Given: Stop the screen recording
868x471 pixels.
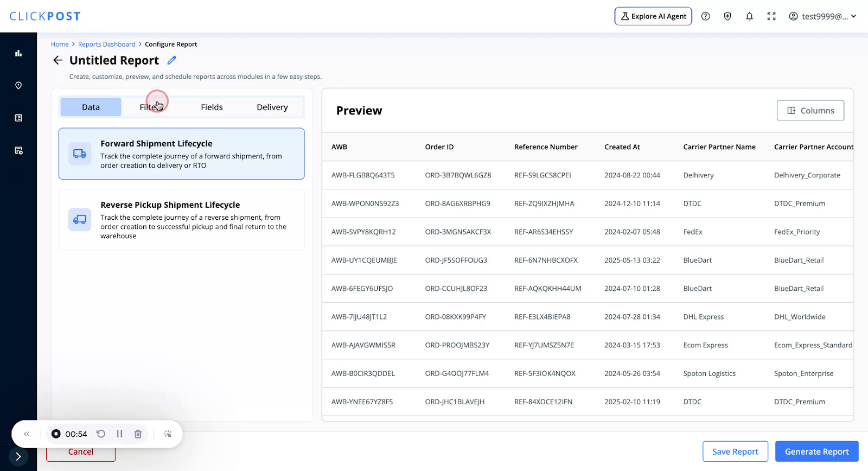Looking at the screenshot, I should [56, 434].
